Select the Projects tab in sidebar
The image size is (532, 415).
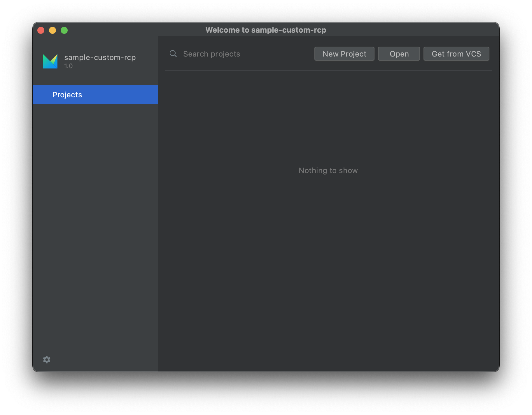[95, 94]
